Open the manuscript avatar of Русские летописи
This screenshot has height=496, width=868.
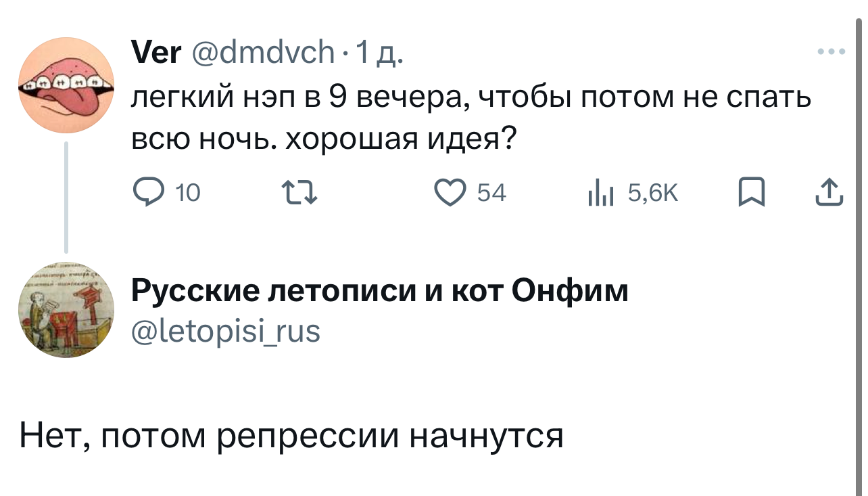(x=66, y=309)
